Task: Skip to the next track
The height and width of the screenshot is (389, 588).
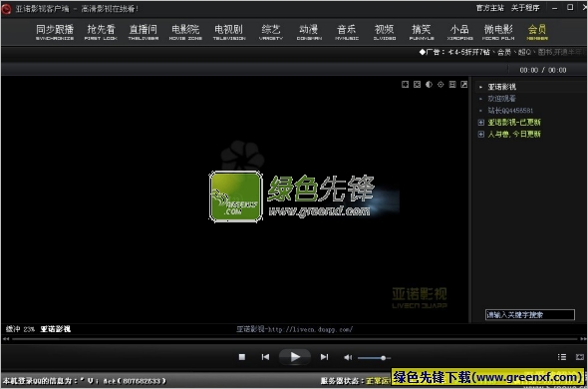Action: [x=324, y=357]
